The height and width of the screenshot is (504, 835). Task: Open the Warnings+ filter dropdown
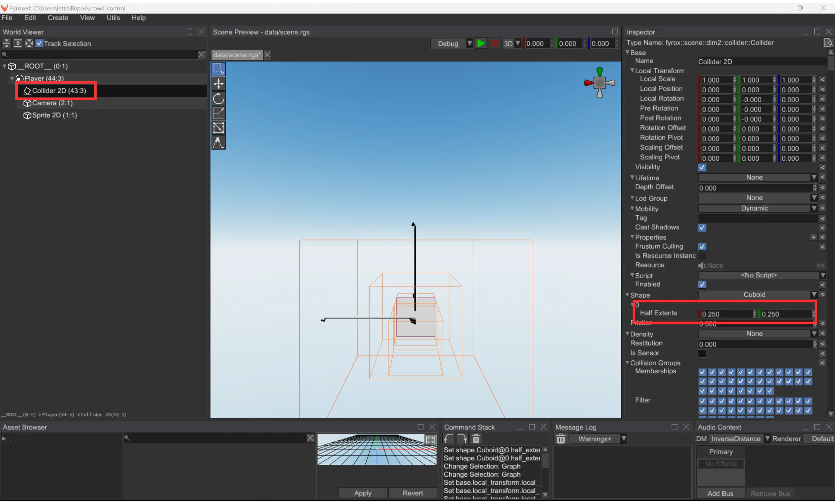(x=599, y=439)
